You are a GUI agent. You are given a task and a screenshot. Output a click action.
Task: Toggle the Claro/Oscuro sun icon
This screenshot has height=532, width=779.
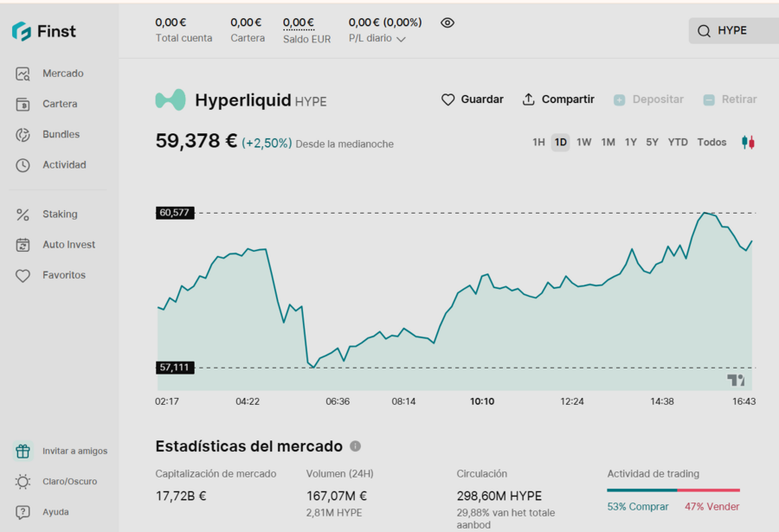[23, 481]
